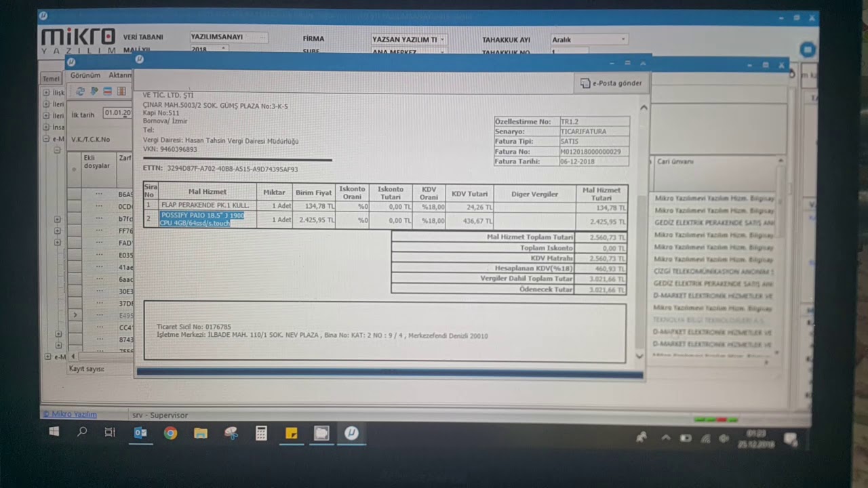Click the refresh icon in the e-Fatura toolbar

coord(81,91)
